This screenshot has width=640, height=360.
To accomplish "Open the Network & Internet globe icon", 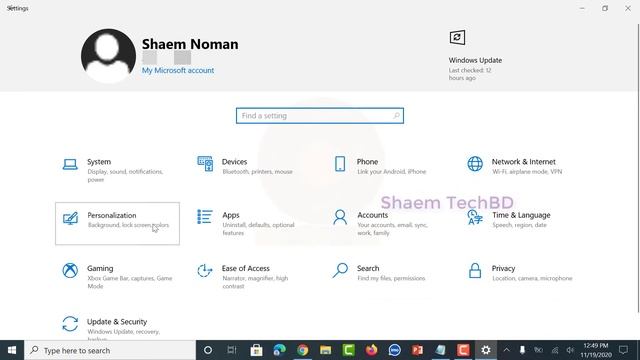I will (475, 164).
